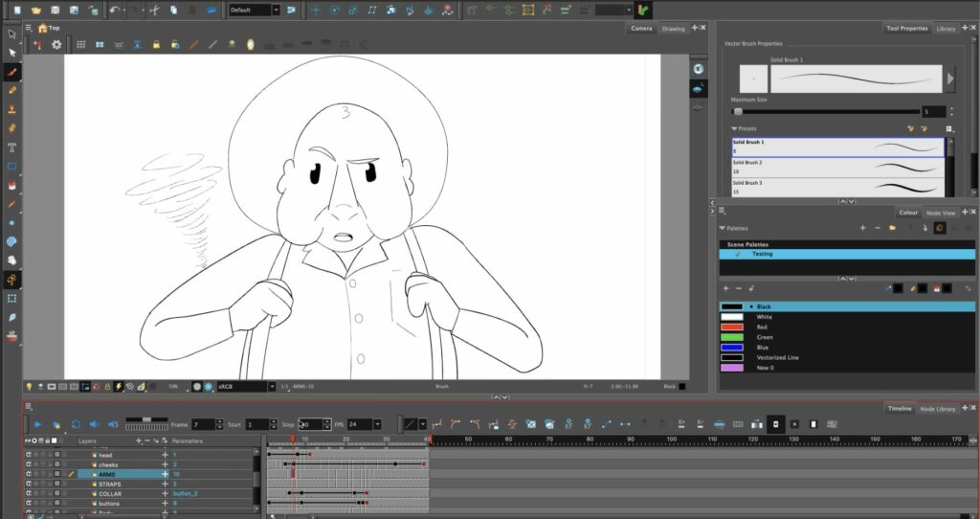Viewport: 980px width, 519px height.
Task: Toggle enable for the head layer
Action: tap(29, 455)
